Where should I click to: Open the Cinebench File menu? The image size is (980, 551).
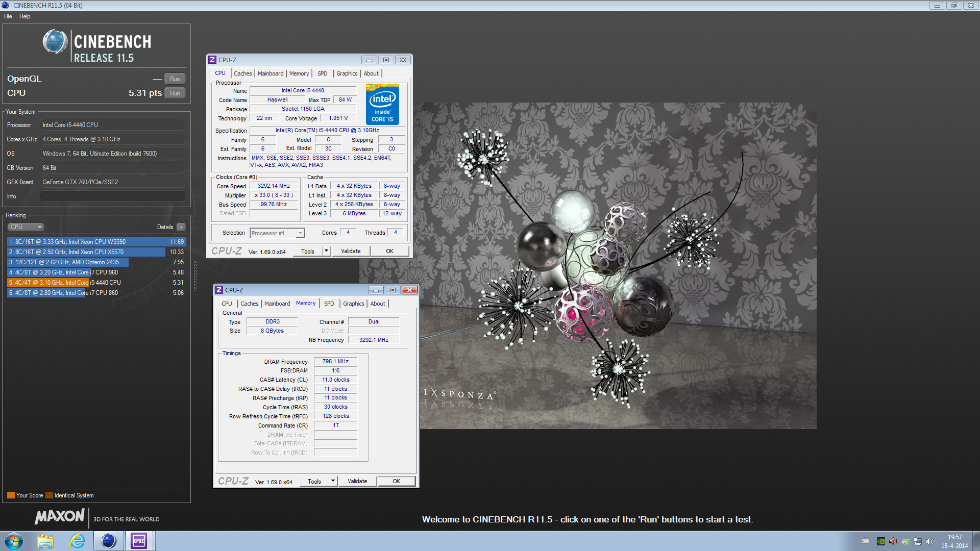[8, 16]
